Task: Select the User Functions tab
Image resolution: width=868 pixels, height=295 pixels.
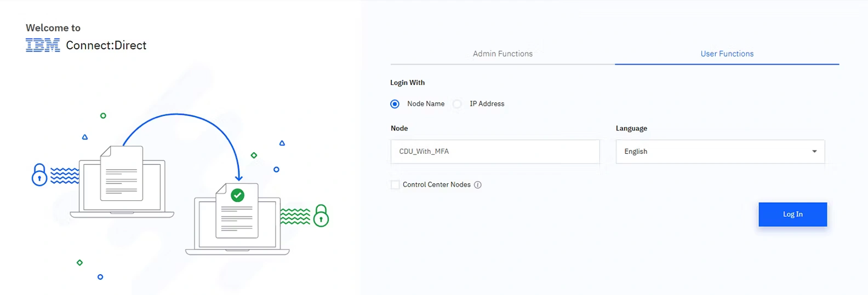Action: pyautogui.click(x=727, y=54)
